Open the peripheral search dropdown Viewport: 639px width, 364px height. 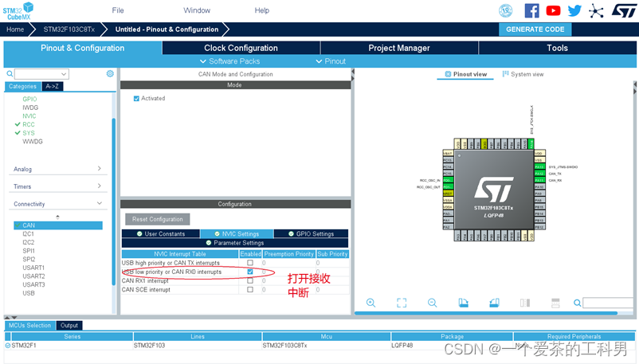[x=64, y=74]
